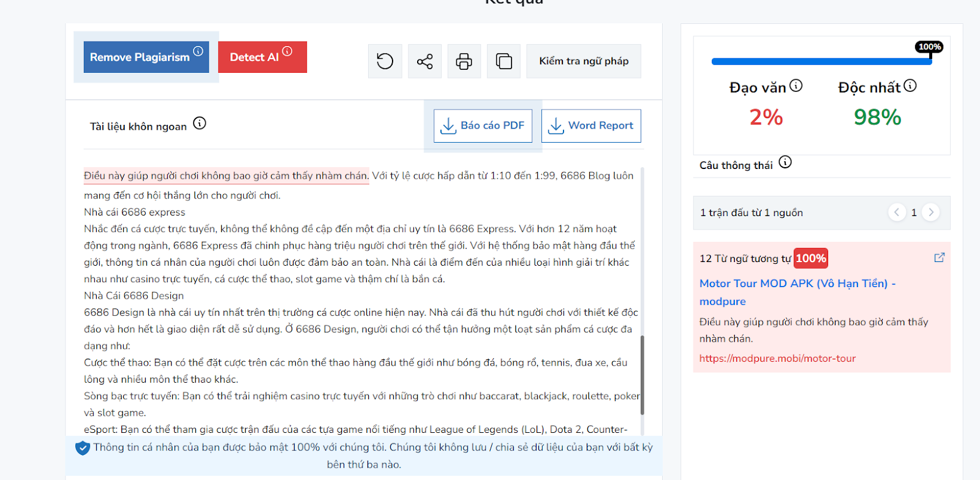Select highlighted sentence 'Điều này giúp người chơi'
The image size is (980, 480).
[x=226, y=176]
